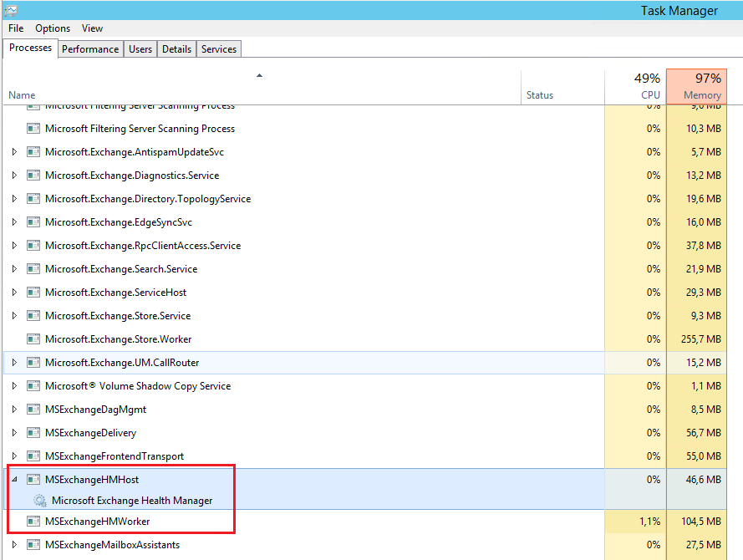Expand the Microsoft.Exchange.AntispamUpdateSvc process

pyautogui.click(x=14, y=152)
